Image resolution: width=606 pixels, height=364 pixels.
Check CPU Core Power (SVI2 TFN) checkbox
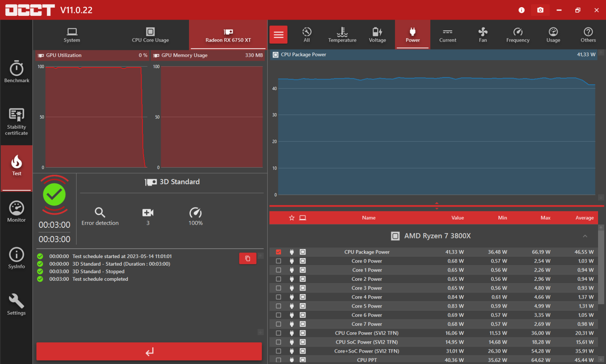279,333
